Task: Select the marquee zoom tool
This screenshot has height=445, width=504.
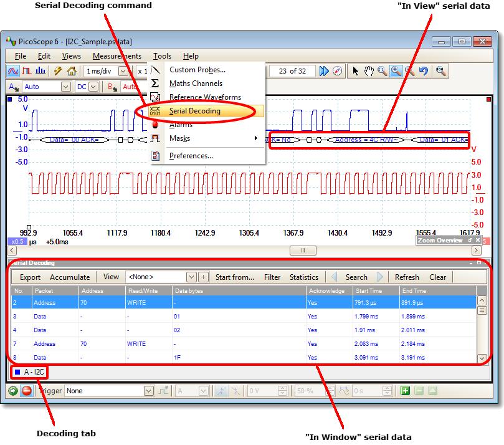Action: (x=382, y=70)
